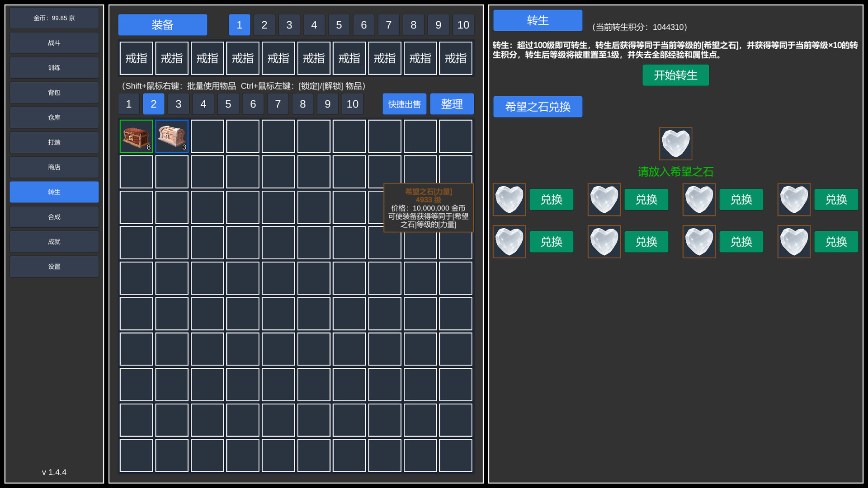Click the 快捷出售 quick-sell button
868x488 pixels.
[404, 103]
